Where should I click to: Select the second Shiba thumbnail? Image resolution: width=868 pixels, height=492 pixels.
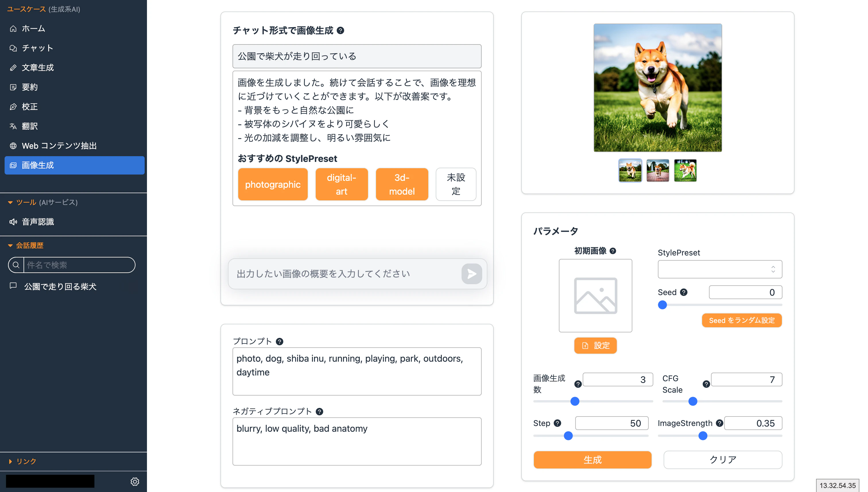(658, 171)
